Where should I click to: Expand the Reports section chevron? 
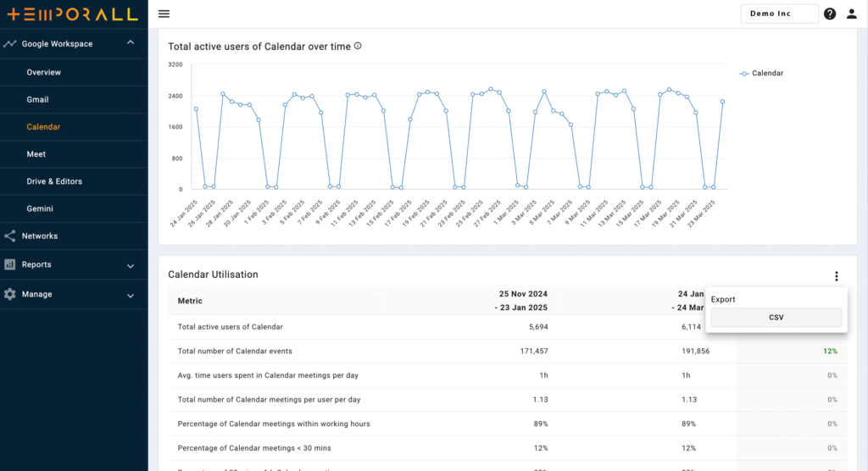click(131, 266)
